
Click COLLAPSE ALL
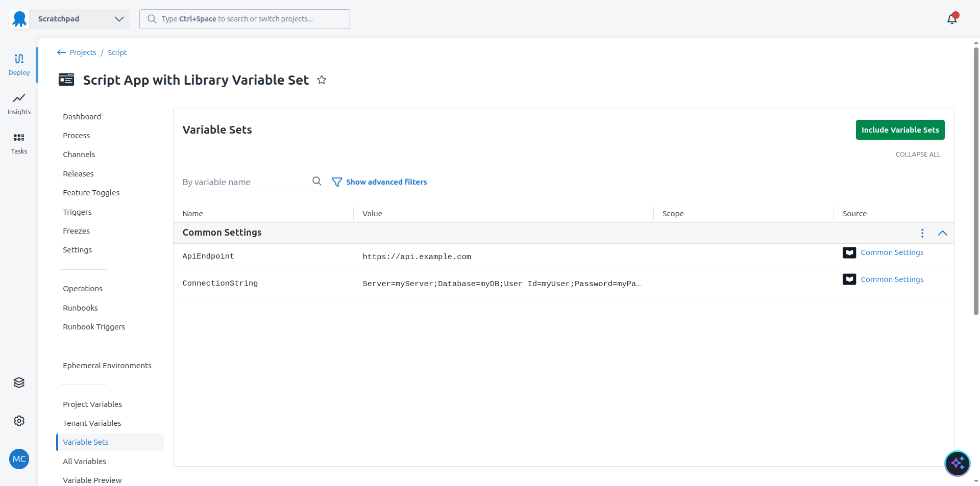(x=918, y=154)
